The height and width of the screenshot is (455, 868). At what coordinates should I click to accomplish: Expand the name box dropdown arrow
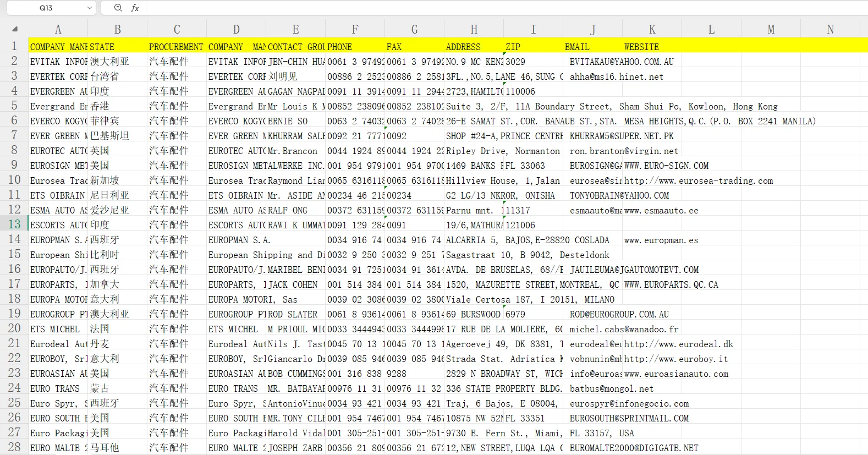(x=90, y=8)
